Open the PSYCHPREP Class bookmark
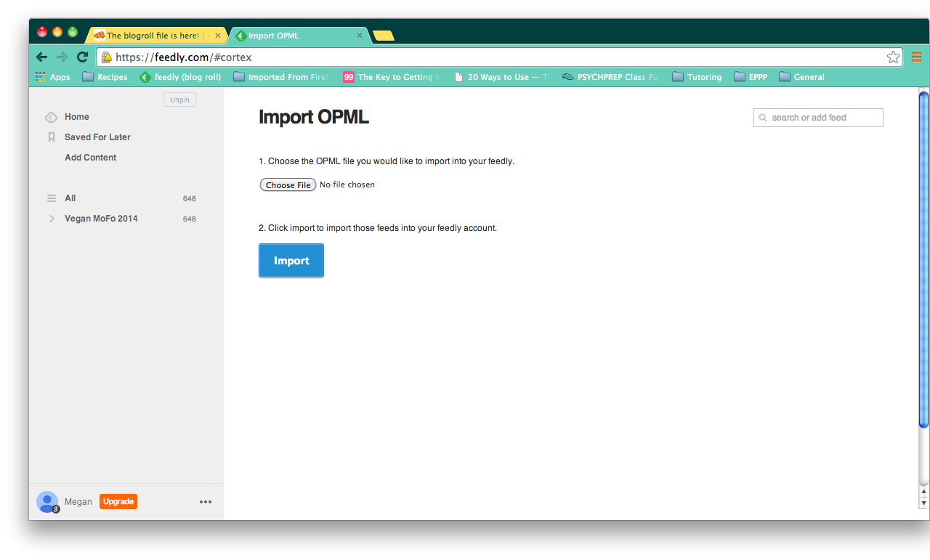Screen dimensions: 930x560 tap(611, 77)
